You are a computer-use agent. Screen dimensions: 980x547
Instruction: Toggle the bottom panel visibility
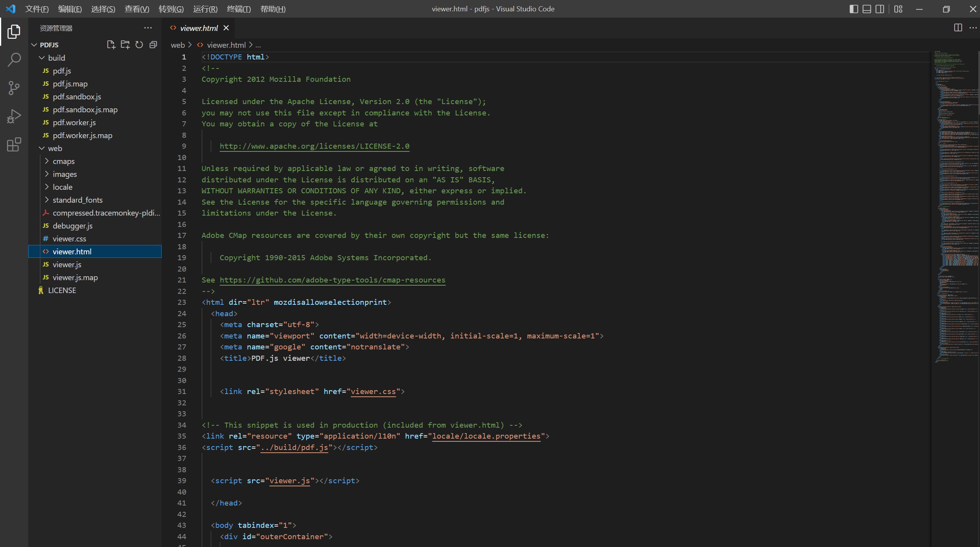click(x=867, y=9)
